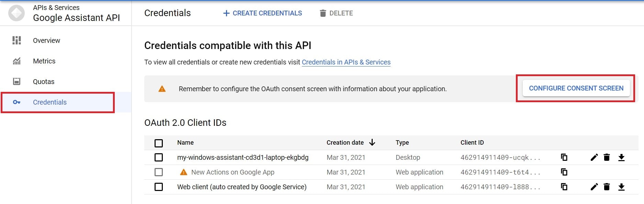Click the Desktop type cell
Image resolution: width=644 pixels, height=204 pixels.
(408, 157)
